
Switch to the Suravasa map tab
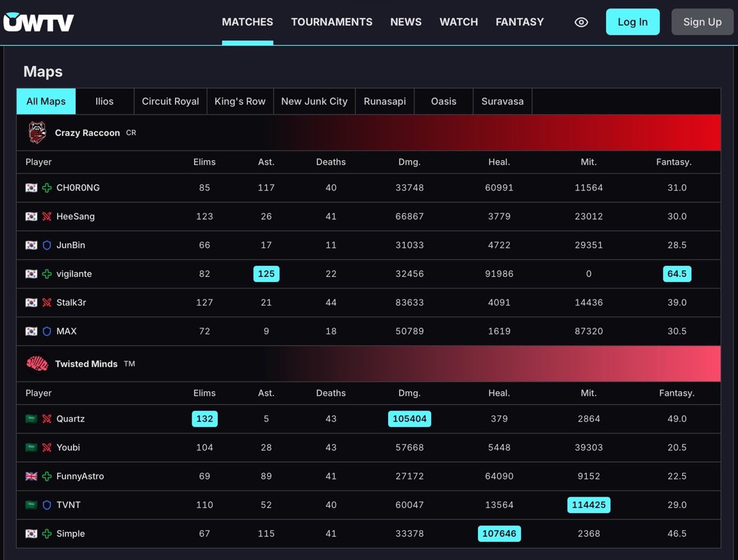[503, 101]
